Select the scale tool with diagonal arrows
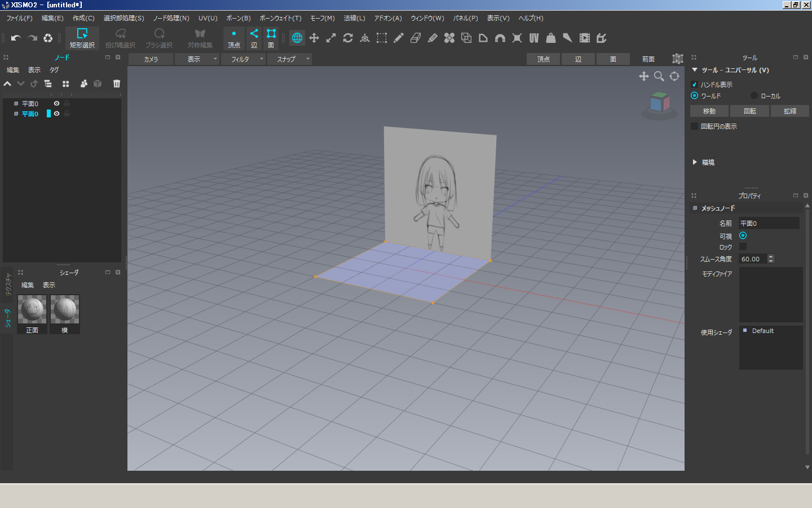Screen dimensions: 812x508 click(331, 38)
